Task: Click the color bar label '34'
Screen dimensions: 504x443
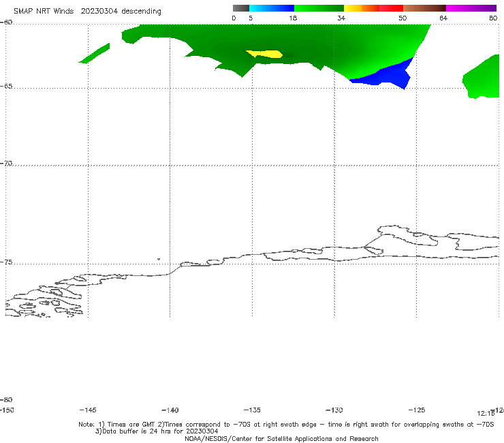Action: pos(341,18)
